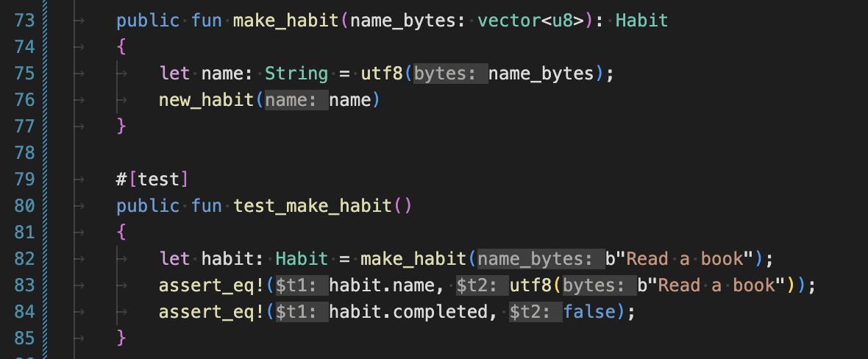Click the vector<u8> type on line 73
Image resolution: width=868 pixels, height=359 pixels.
[x=530, y=21]
